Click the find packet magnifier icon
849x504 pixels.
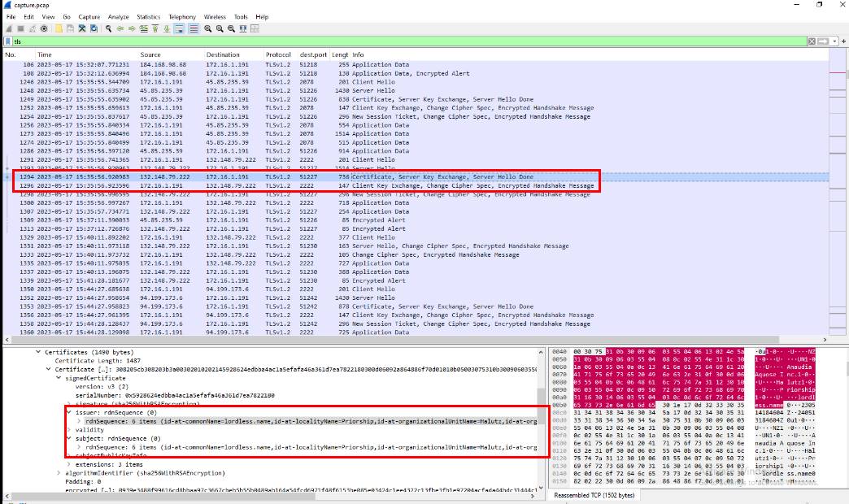108,28
